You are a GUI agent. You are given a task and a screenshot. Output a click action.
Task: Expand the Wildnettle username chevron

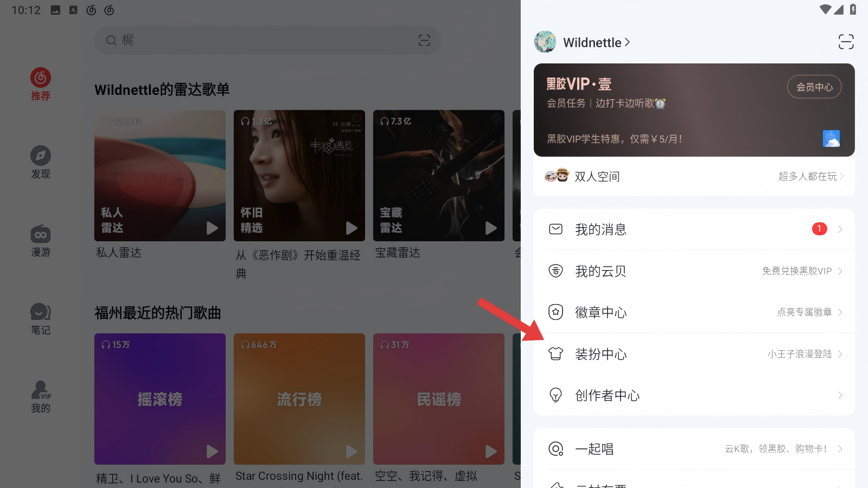click(x=628, y=42)
